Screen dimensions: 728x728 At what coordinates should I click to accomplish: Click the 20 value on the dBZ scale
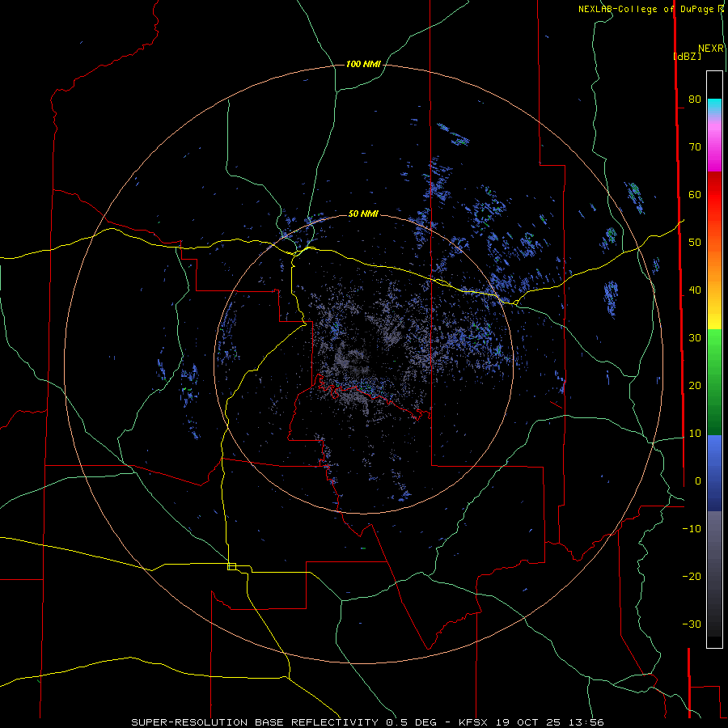(x=695, y=385)
